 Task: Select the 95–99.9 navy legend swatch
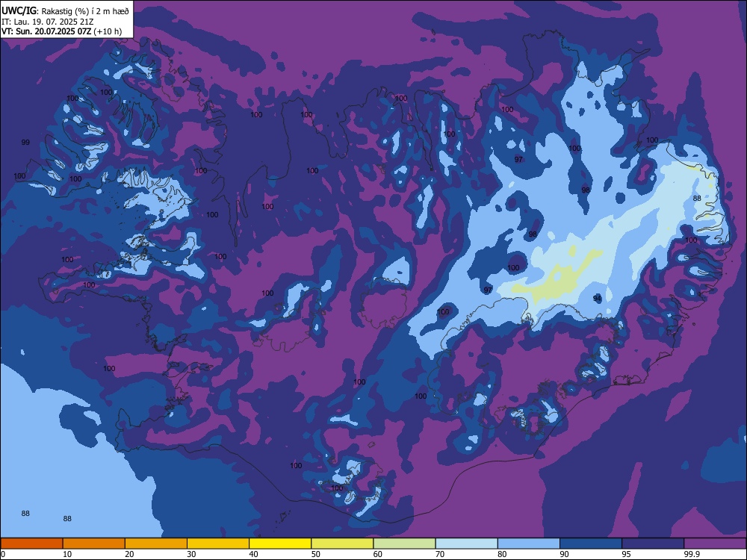[x=653, y=544]
